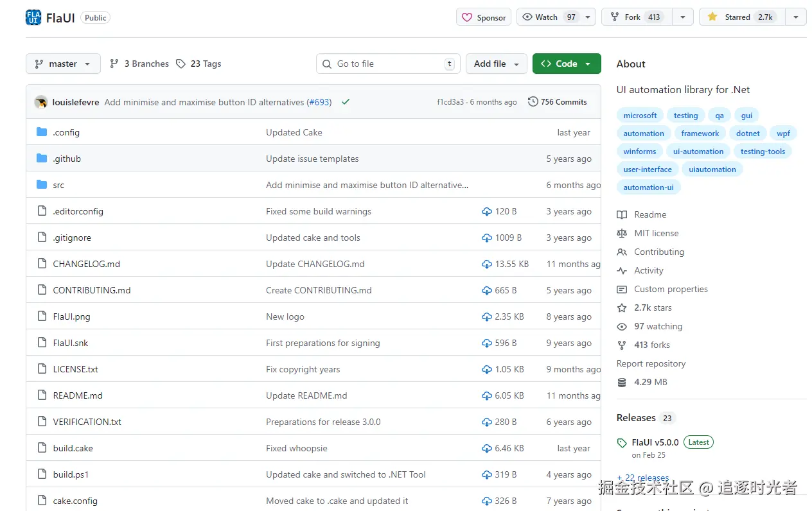812x511 pixels.
Task: Open the 756 Commits history
Action: [557, 102]
